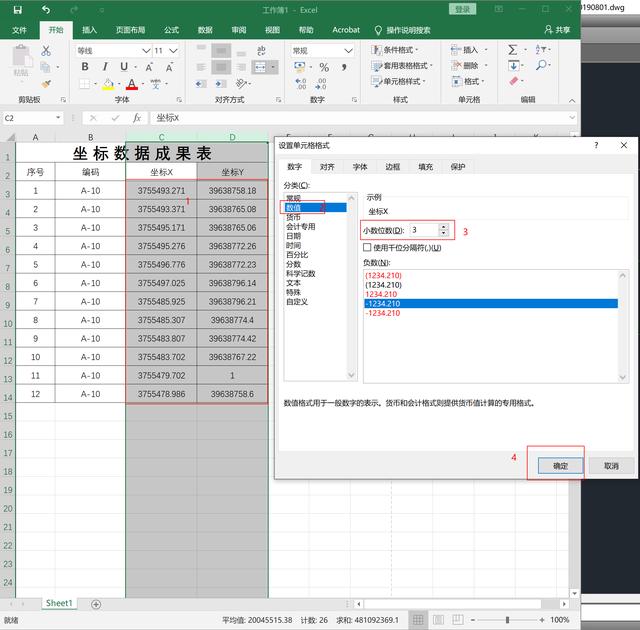640x630 pixels.
Task: Select red (1234.210) negative number format
Action: 384,275
